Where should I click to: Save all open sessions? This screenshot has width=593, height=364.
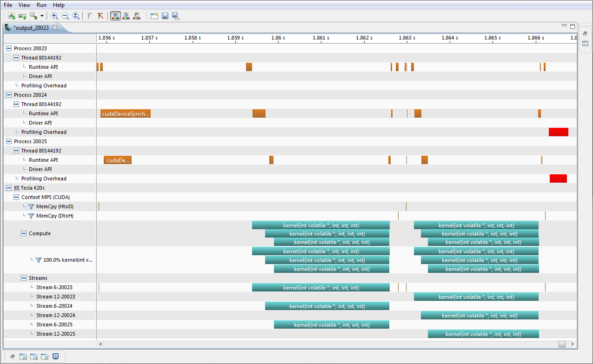[176, 15]
